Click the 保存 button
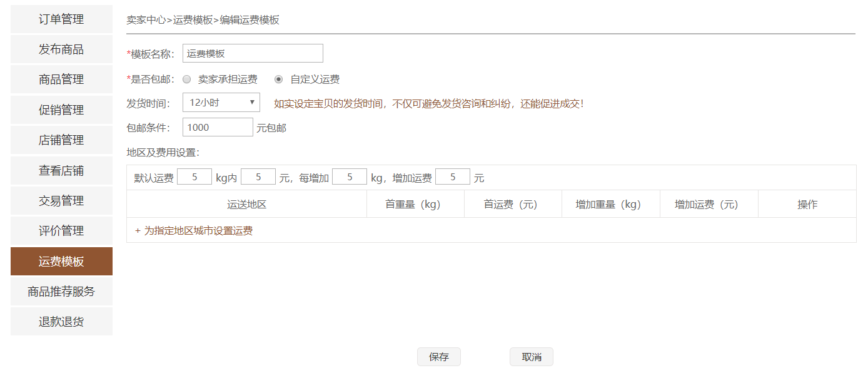 pyautogui.click(x=439, y=357)
